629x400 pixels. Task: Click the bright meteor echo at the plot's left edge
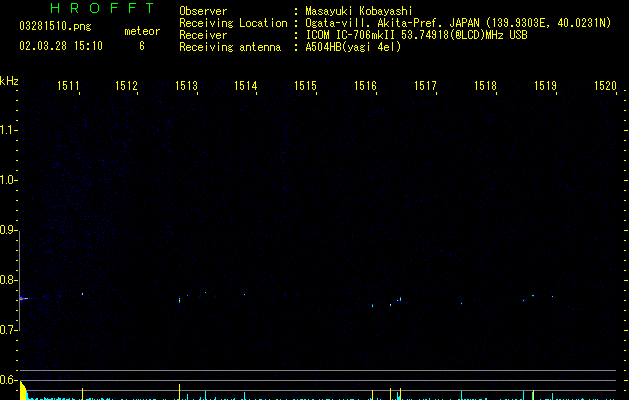(24, 298)
